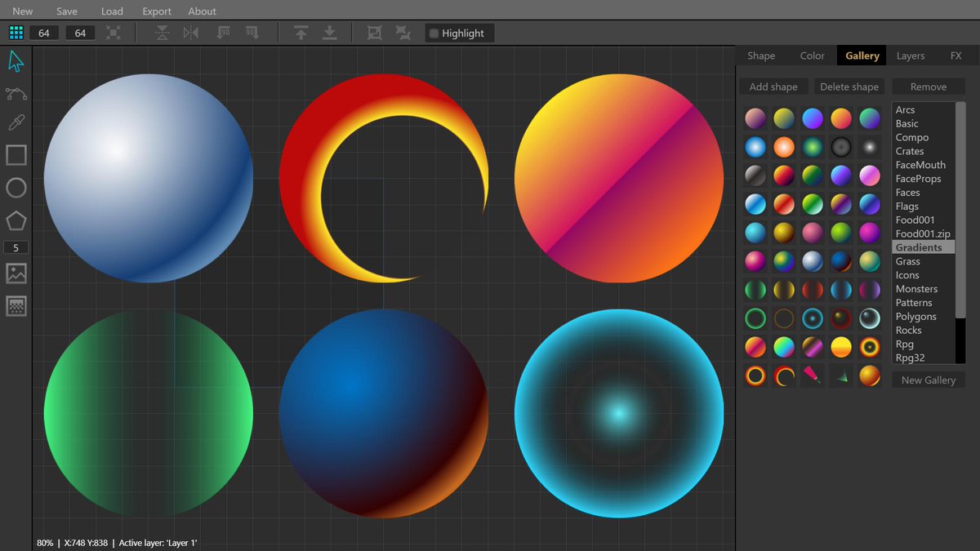This screenshot has height=551, width=980.
Task: Pick the pink-purple gradient swatch in top row
Action: click(755, 118)
